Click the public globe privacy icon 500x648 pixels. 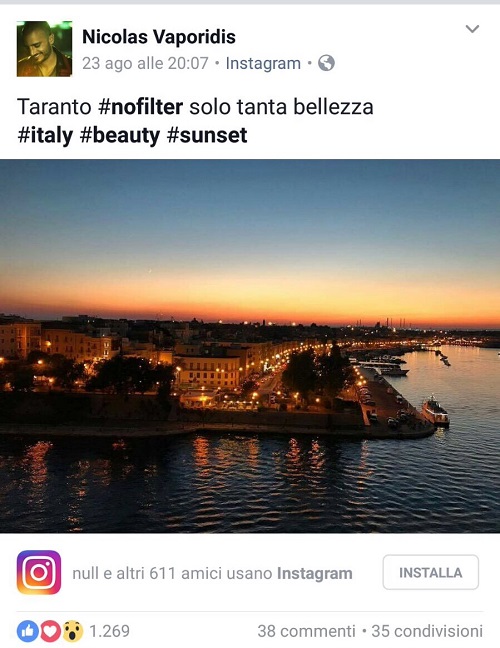click(326, 63)
